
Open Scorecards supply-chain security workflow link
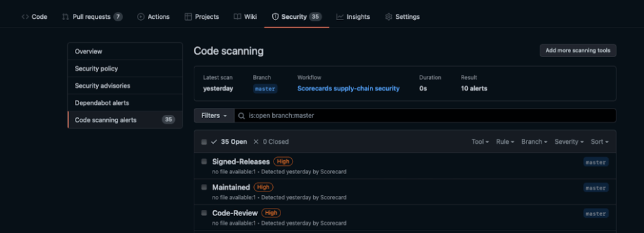point(348,88)
